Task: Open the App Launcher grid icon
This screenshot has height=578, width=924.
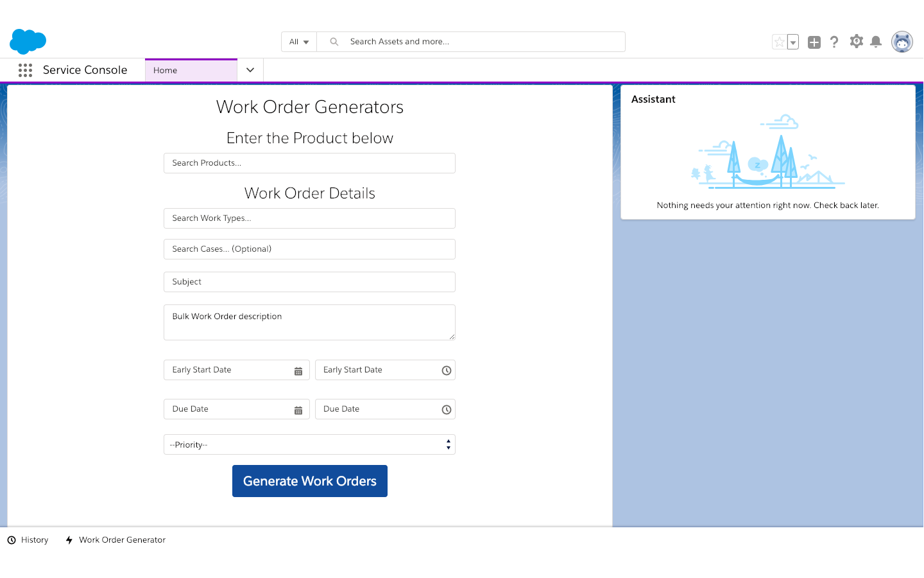Action: pos(25,70)
